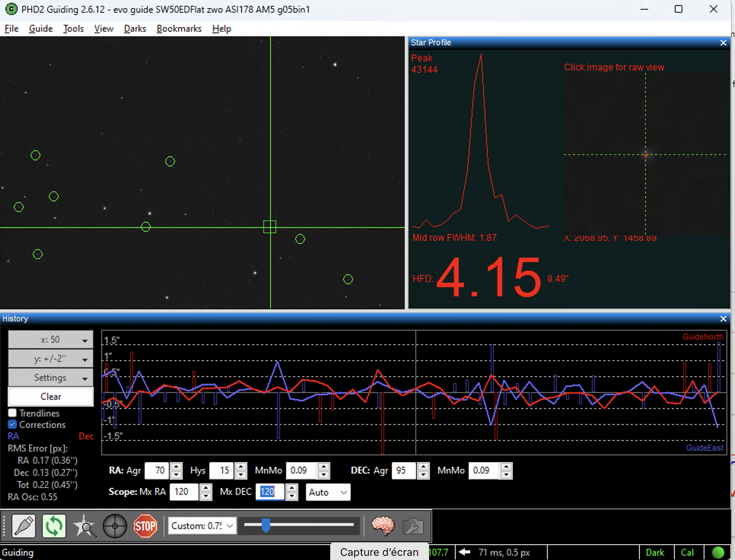Click the Hys input field
The image size is (735, 560).
[x=221, y=471]
